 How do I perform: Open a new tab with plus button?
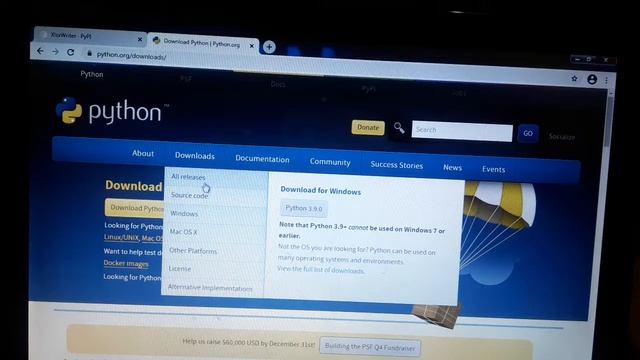[269, 47]
